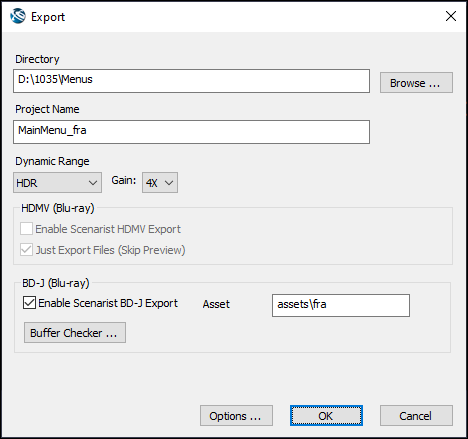
Task: Focus the Directory path field
Action: point(191,81)
